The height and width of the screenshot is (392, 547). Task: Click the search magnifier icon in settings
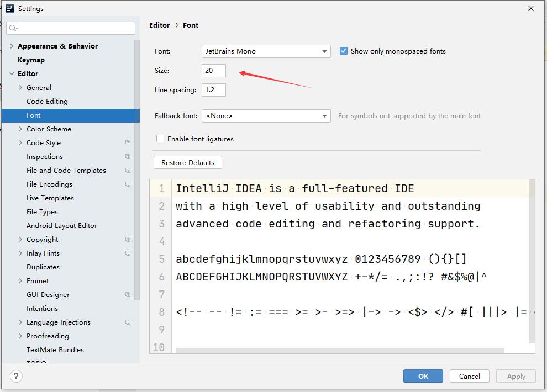tap(13, 28)
